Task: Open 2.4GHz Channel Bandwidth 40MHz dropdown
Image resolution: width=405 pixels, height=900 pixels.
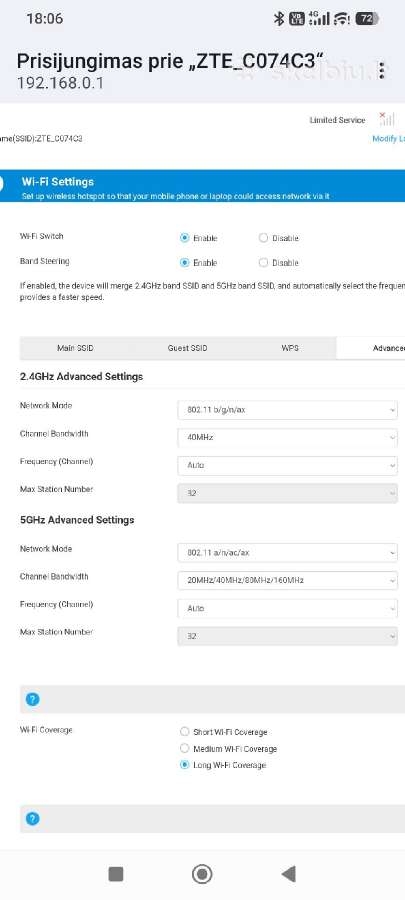Action: [287, 437]
